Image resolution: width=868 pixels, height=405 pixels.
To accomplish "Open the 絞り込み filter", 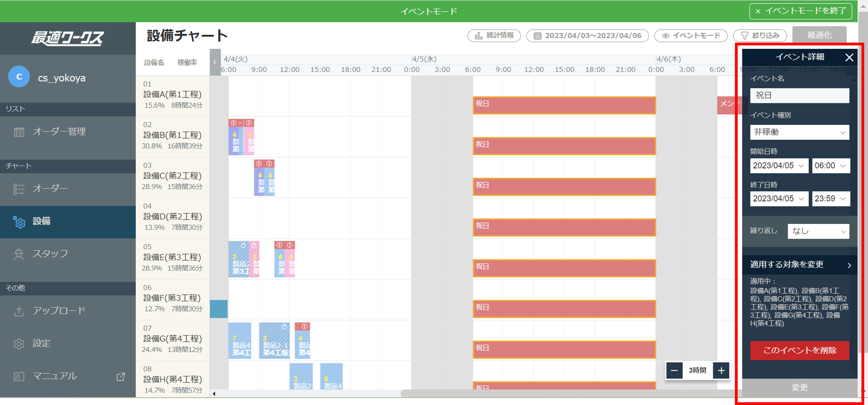I will click(760, 35).
